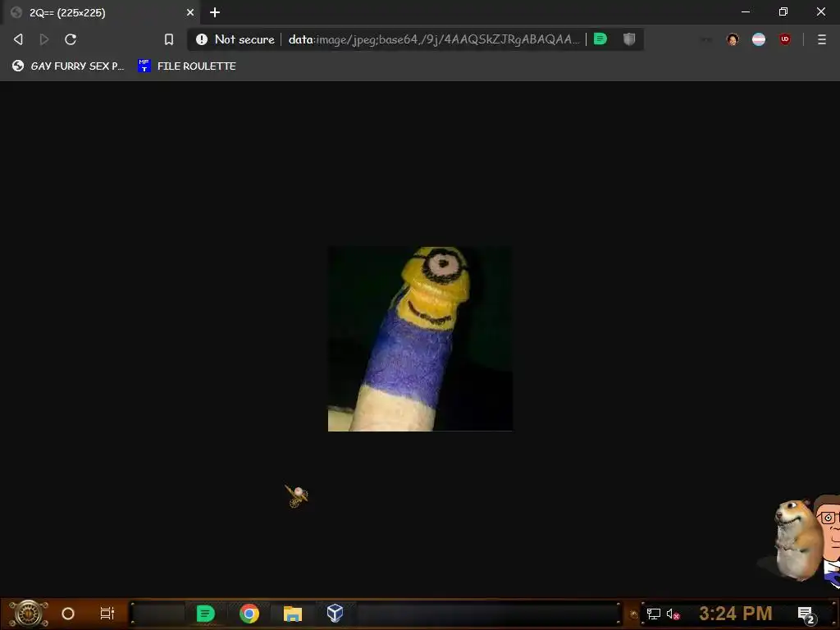Open the grey shield icon panel
The image size is (840, 630).
click(629, 39)
